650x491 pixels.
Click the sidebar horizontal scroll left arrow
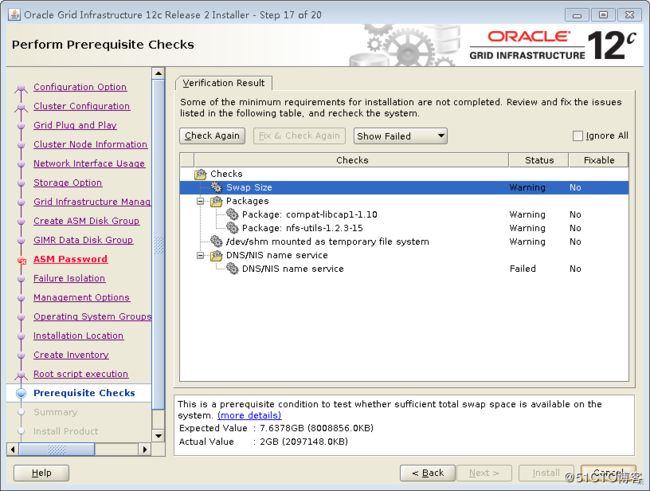coord(12,449)
